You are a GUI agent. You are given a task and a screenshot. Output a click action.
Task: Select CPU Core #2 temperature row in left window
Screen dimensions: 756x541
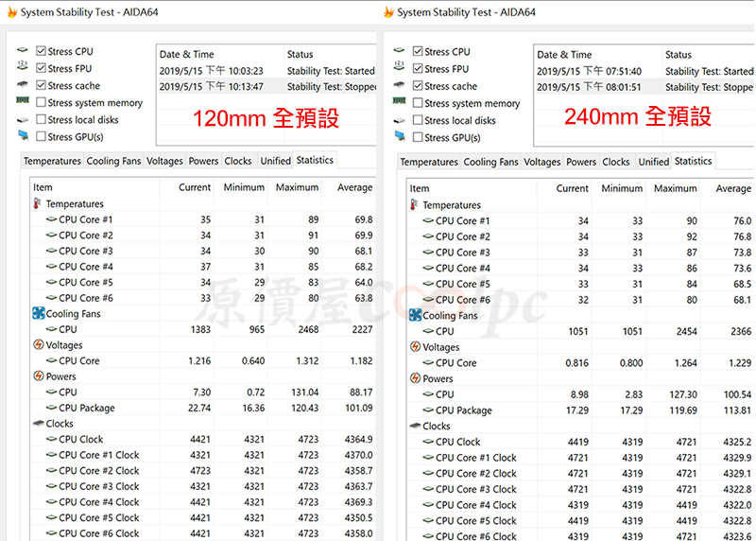coord(203,235)
